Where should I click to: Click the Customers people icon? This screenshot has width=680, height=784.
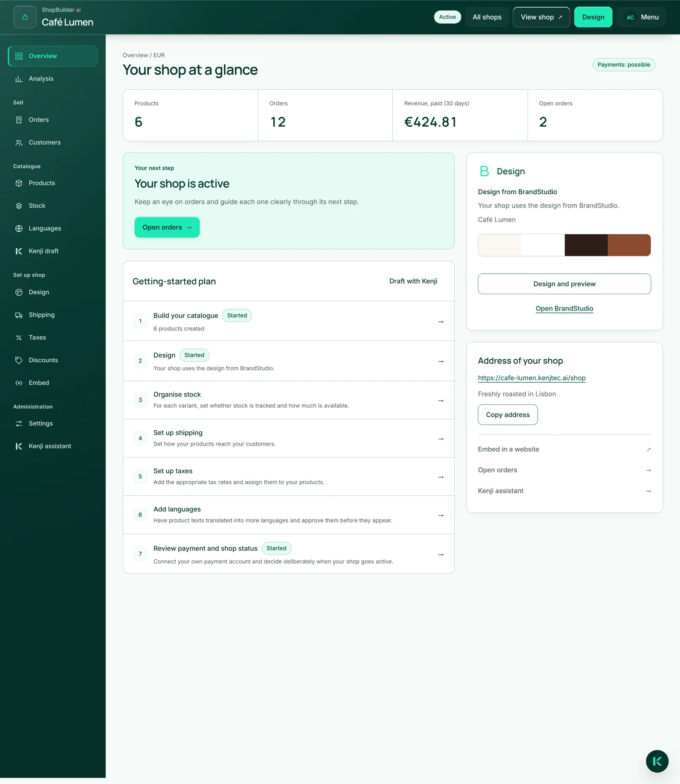[19, 142]
